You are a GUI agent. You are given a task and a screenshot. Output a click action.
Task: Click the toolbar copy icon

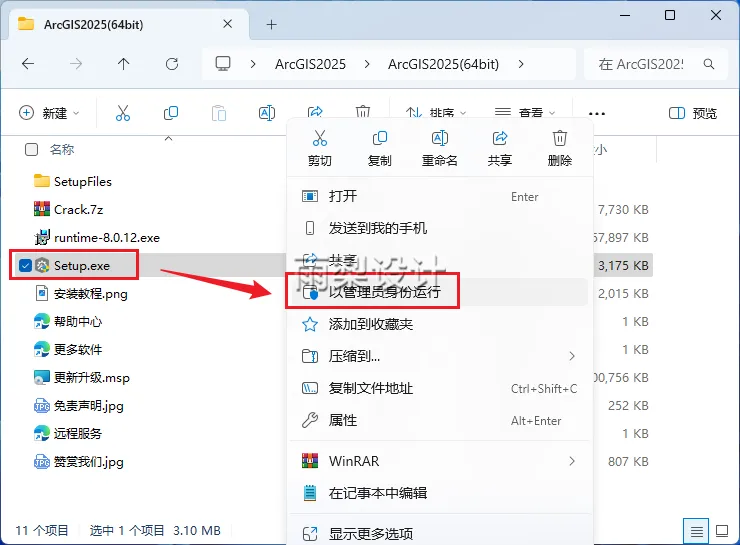coord(171,113)
